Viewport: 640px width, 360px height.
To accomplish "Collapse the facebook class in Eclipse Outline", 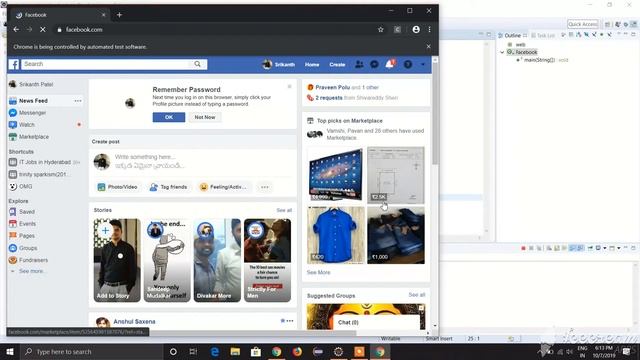I will [x=502, y=52].
